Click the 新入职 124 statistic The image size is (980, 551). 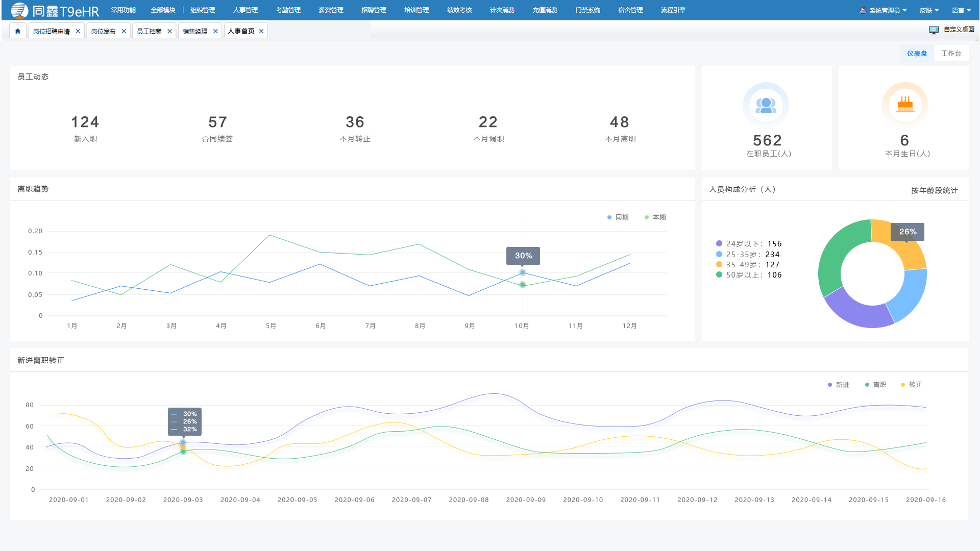(x=85, y=129)
